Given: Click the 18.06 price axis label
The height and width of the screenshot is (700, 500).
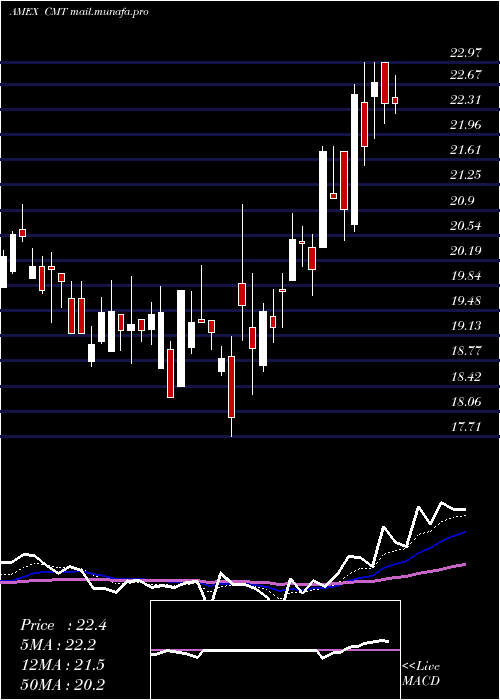Looking at the screenshot, I should [466, 402].
